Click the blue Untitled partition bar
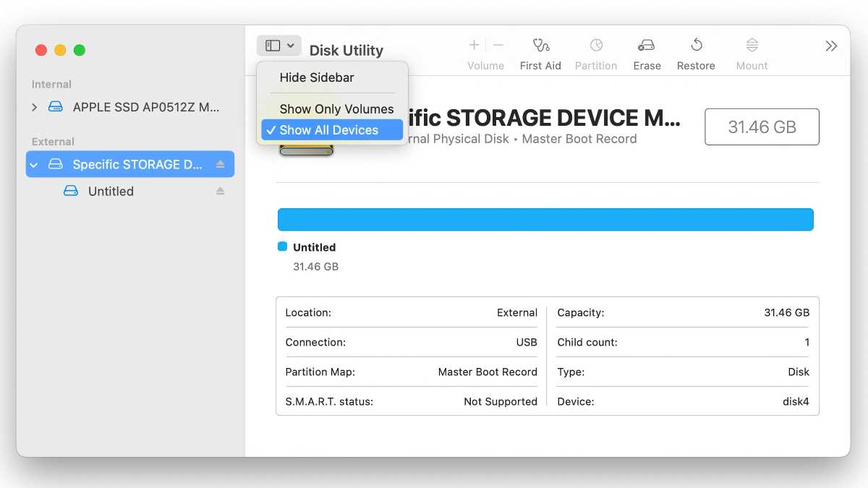The image size is (868, 488). click(x=545, y=219)
